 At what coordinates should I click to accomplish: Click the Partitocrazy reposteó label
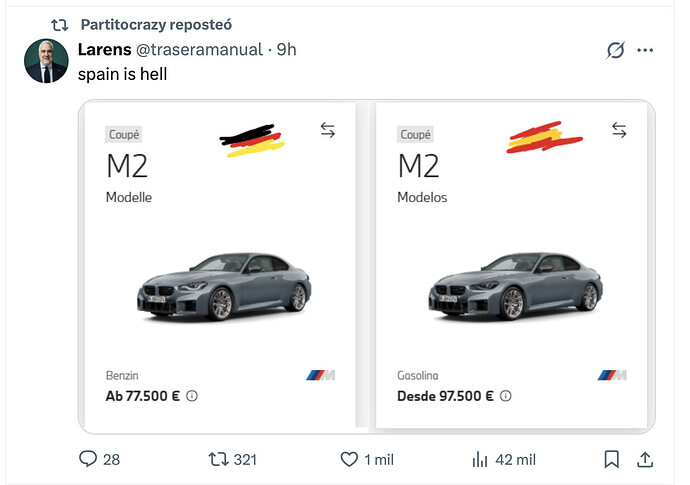[x=156, y=25]
